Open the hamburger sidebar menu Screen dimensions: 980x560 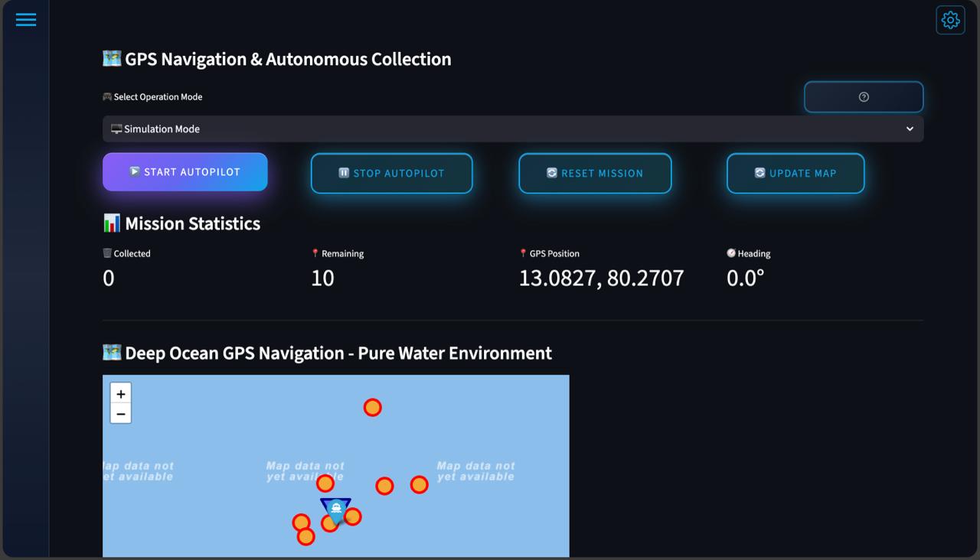coord(26,20)
